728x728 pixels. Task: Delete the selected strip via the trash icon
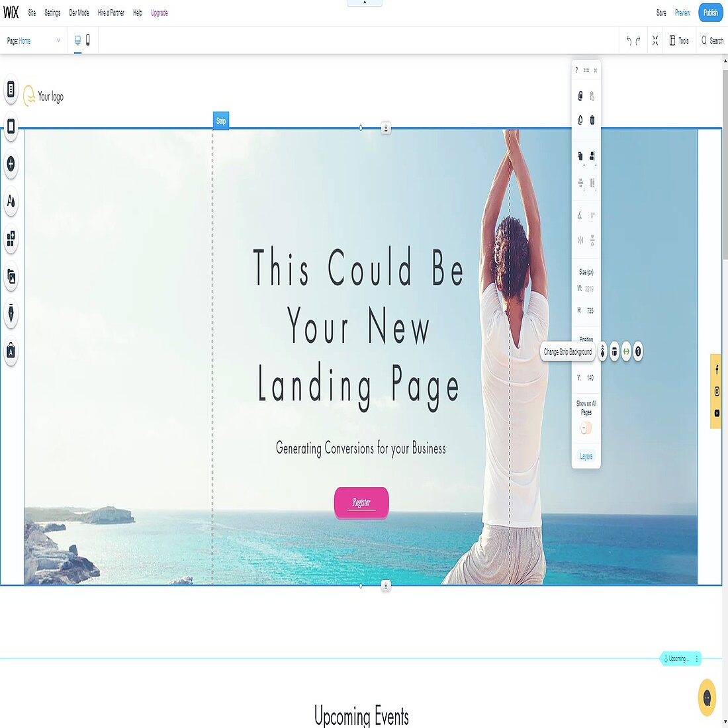(x=592, y=120)
